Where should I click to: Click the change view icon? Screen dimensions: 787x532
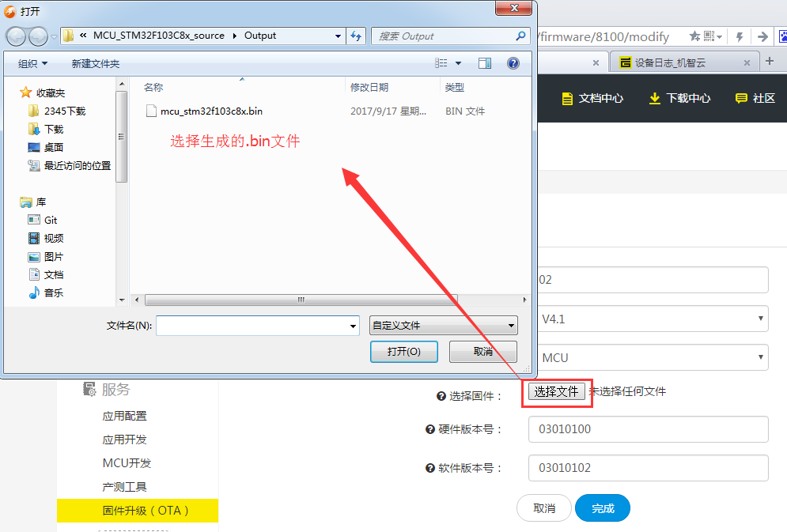click(x=442, y=63)
